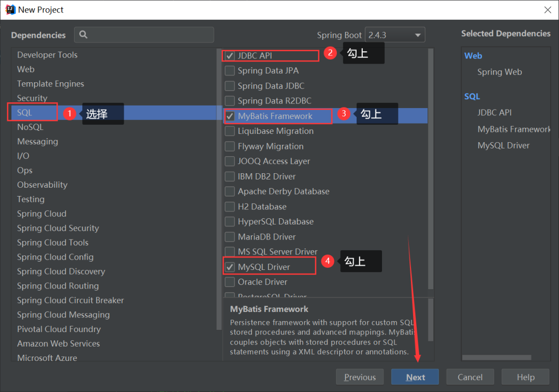Select the NoSQL category
Screen dimensions: 559x392
pos(31,127)
